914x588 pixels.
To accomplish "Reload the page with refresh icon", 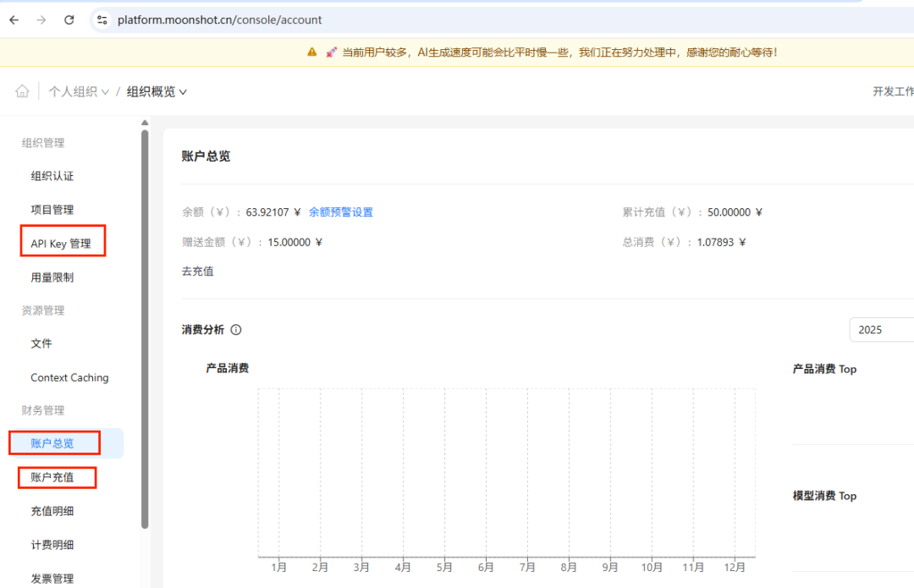I will 69,19.
